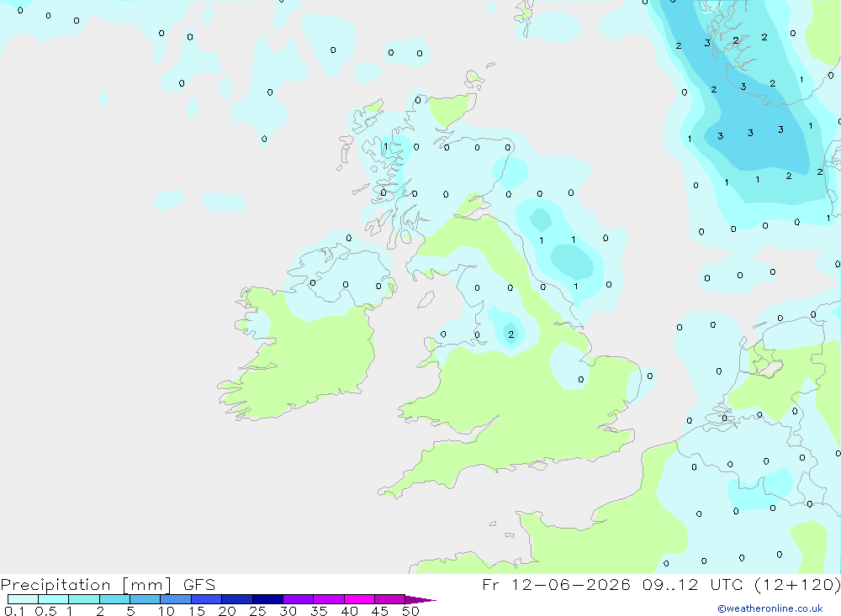
Task: Click the 35–40 mm legend swatch
Action: (x=329, y=599)
